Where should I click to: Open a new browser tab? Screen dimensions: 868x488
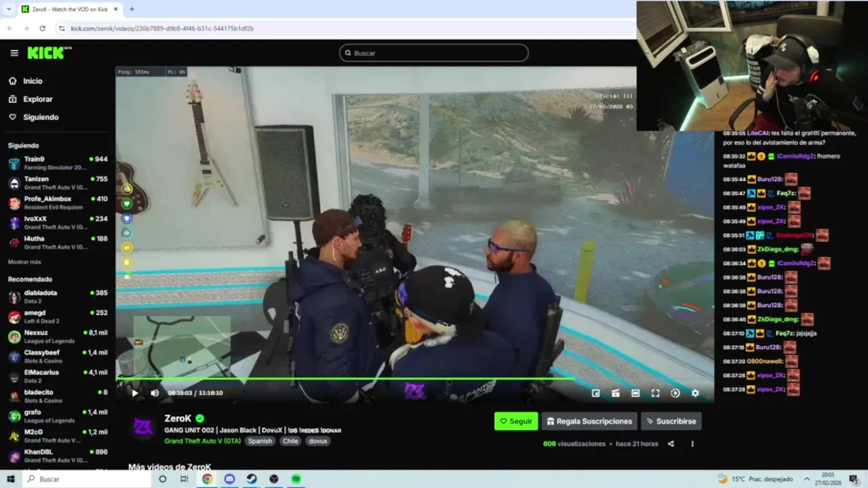pos(132,9)
